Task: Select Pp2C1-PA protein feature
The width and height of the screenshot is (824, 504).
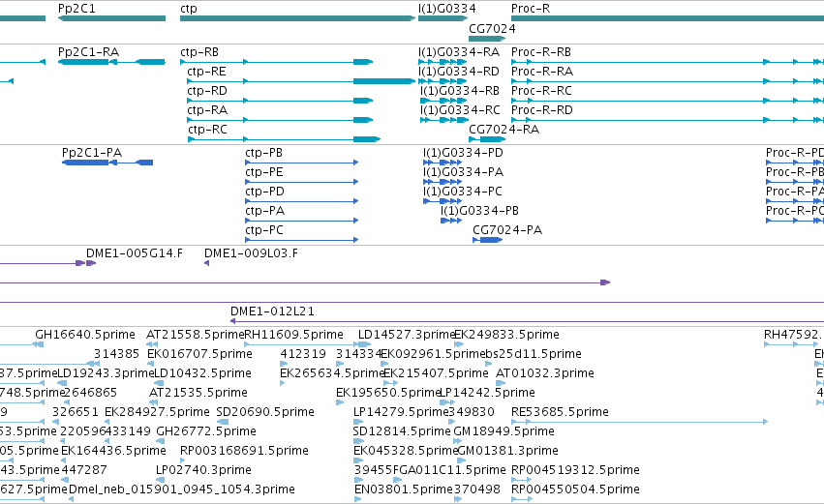Action: pos(107,163)
